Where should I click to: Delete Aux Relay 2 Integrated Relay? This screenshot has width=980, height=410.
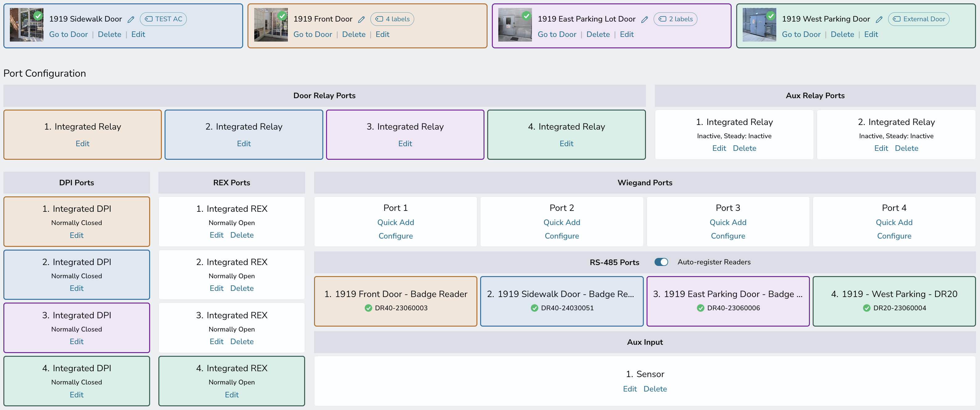click(906, 148)
